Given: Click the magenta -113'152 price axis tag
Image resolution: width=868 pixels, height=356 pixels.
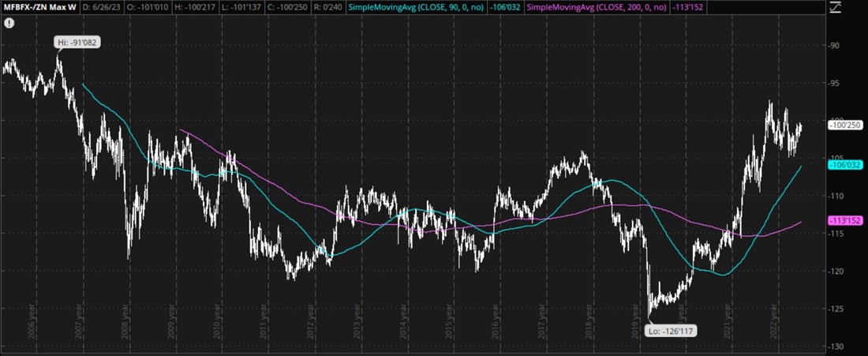Looking at the screenshot, I should point(846,220).
